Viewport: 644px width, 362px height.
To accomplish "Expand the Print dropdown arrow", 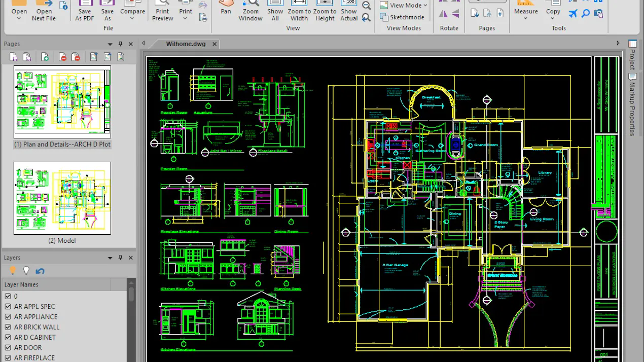I will coord(186,19).
